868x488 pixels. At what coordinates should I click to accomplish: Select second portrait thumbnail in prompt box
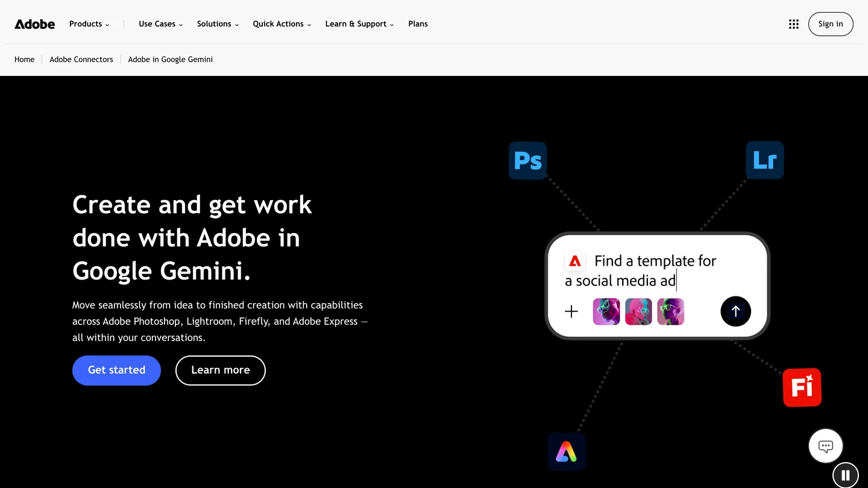pos(638,311)
